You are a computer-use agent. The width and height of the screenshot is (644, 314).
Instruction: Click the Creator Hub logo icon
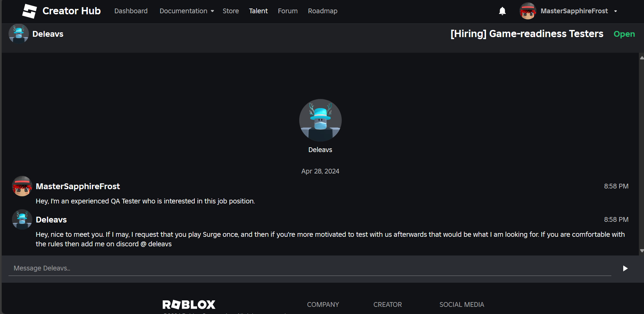[x=30, y=11]
